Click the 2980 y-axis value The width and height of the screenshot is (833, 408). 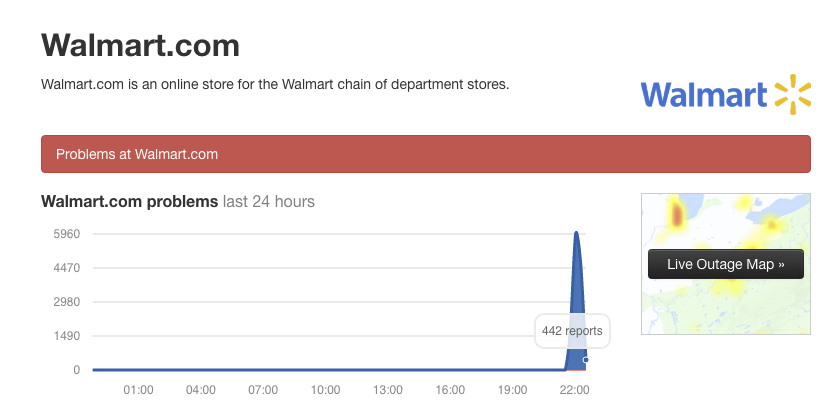[x=66, y=302]
